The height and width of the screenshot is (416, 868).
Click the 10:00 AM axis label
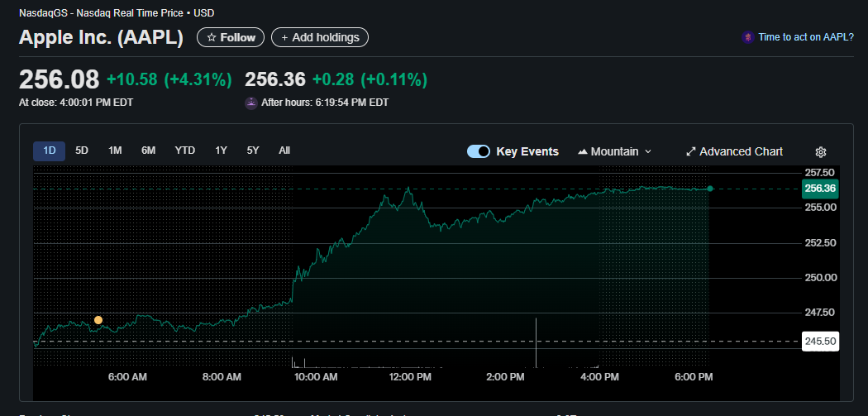click(x=316, y=377)
